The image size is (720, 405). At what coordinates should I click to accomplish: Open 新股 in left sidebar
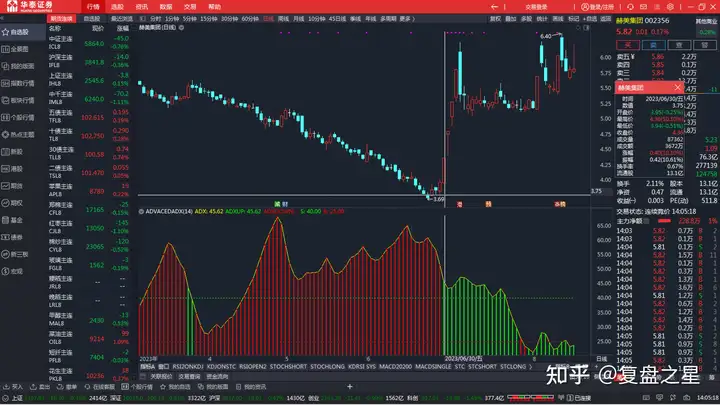pyautogui.click(x=12, y=152)
